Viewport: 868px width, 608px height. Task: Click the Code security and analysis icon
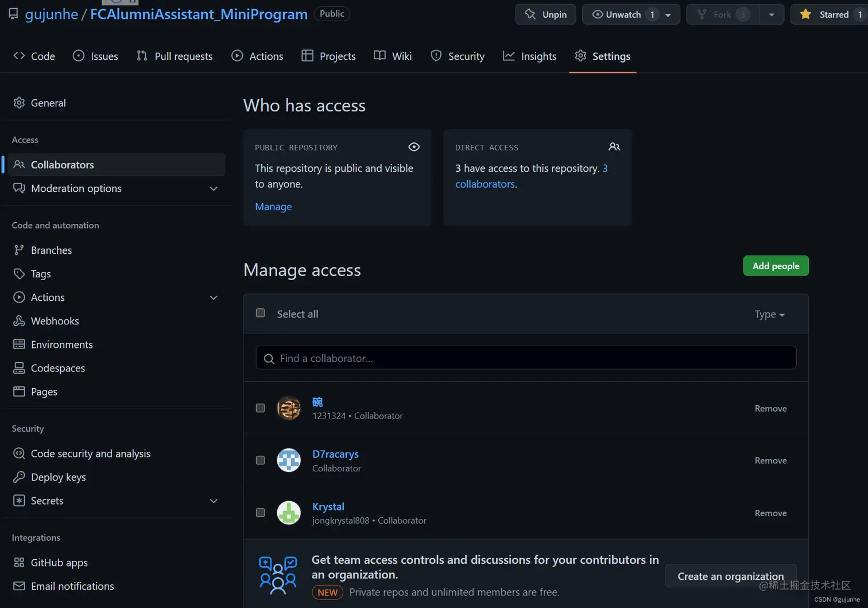[x=19, y=454]
